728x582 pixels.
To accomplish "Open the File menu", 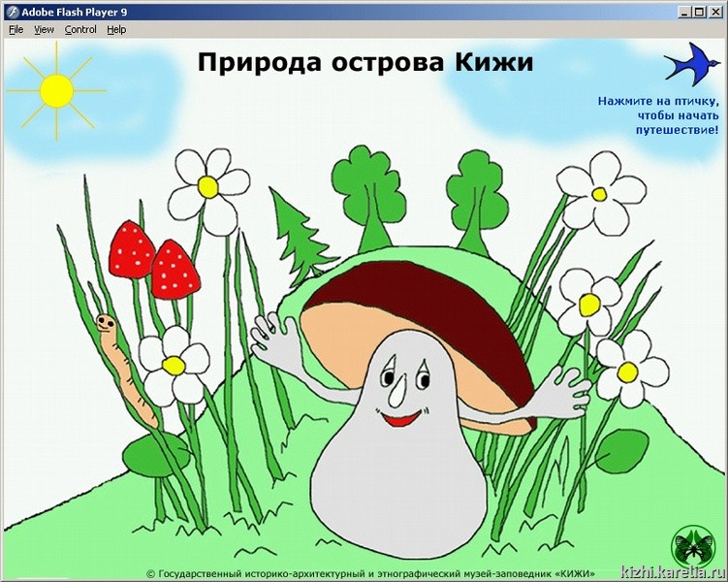I will [16, 29].
